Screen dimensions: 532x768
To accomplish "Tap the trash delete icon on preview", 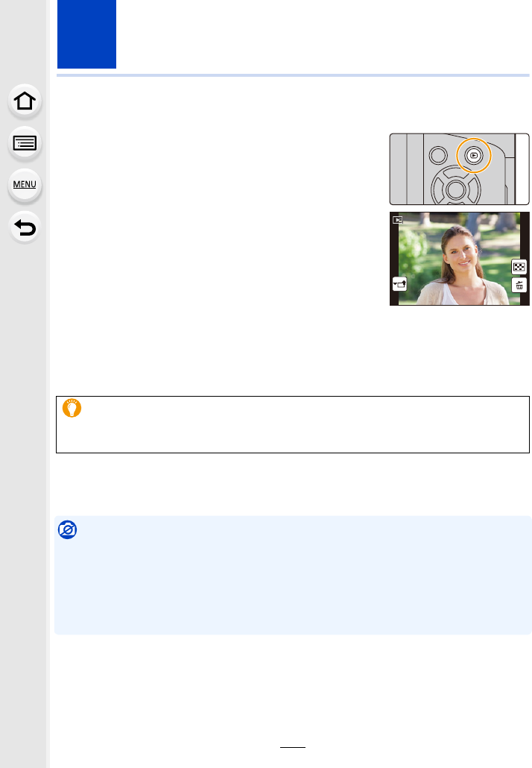I will pyautogui.click(x=519, y=285).
